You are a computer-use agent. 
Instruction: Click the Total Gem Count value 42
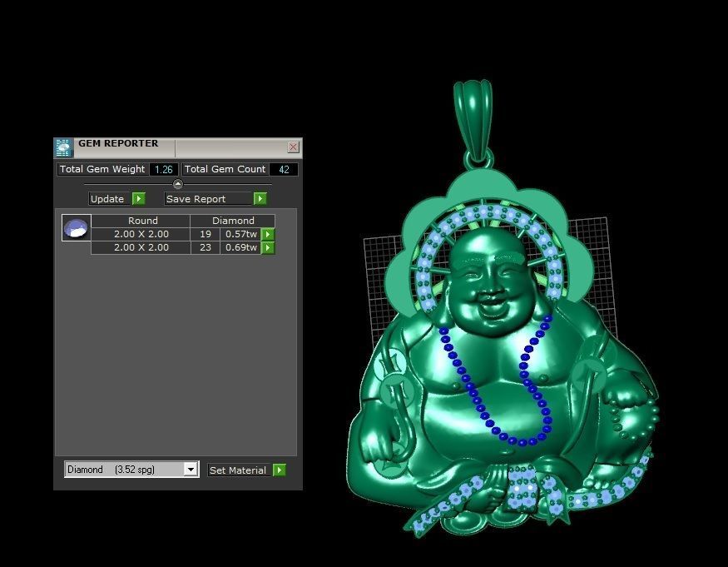[284, 170]
